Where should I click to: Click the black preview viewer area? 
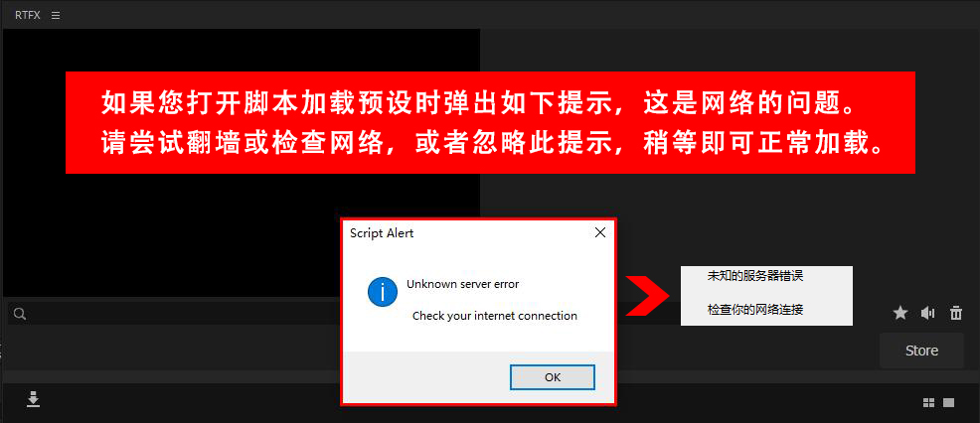[x=242, y=163]
